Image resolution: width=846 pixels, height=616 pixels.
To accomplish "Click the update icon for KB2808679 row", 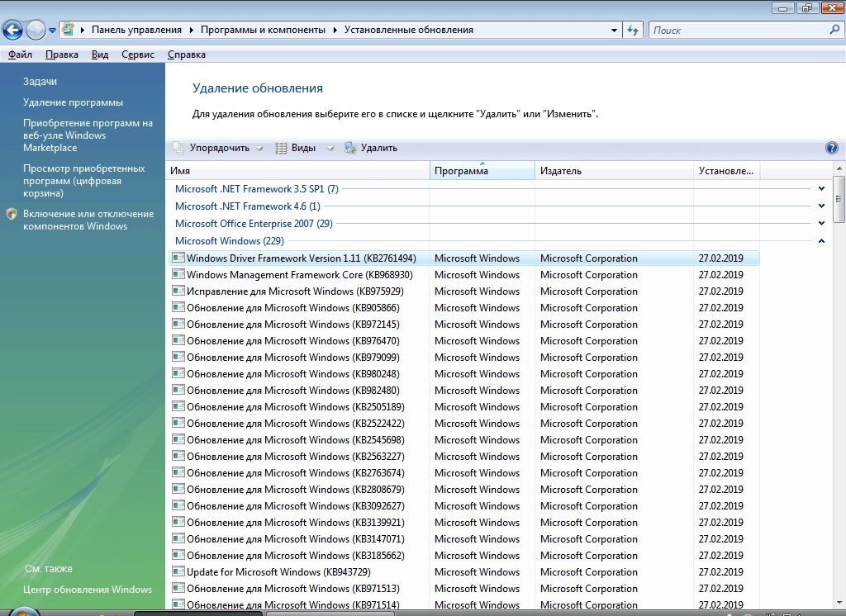I will (178, 489).
